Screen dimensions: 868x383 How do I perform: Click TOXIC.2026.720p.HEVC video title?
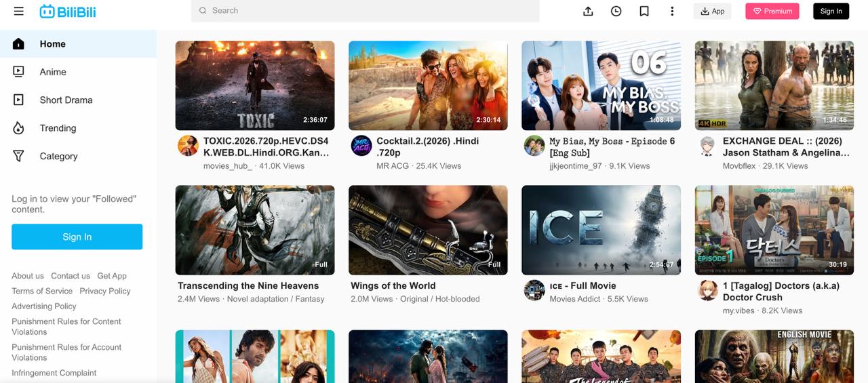click(267, 147)
